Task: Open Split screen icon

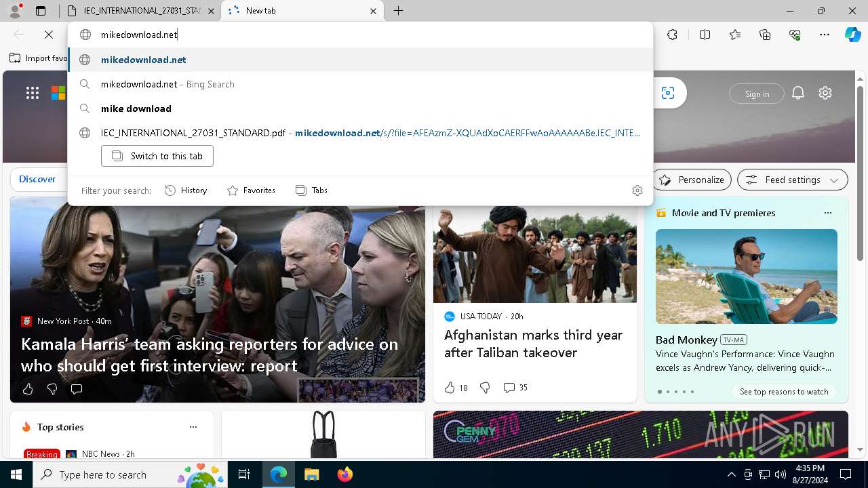Action: pyautogui.click(x=705, y=35)
